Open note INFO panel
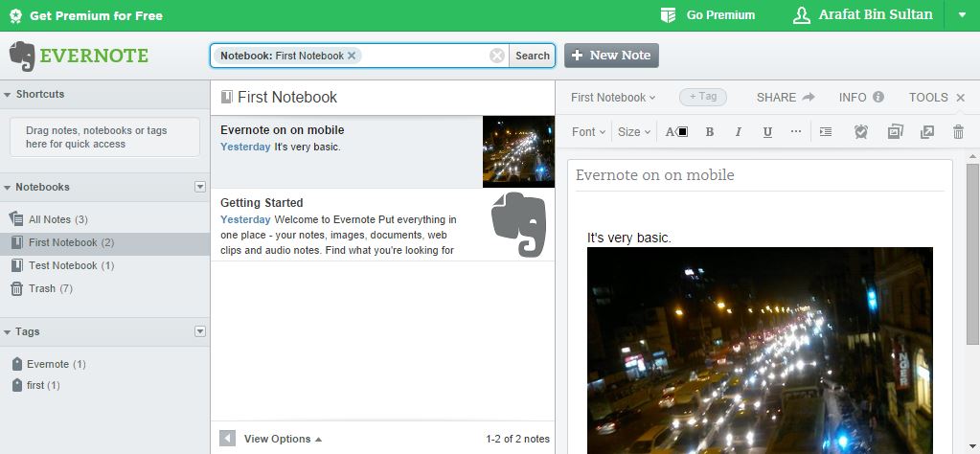 click(x=861, y=98)
